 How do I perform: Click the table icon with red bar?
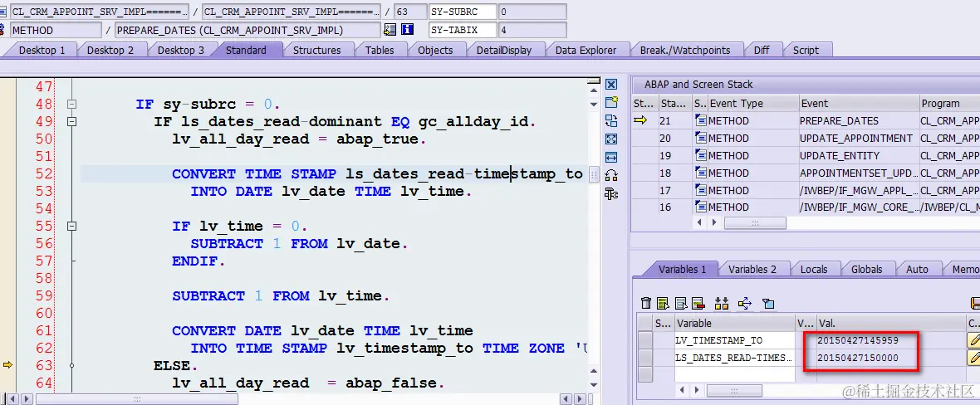pyautogui.click(x=698, y=304)
